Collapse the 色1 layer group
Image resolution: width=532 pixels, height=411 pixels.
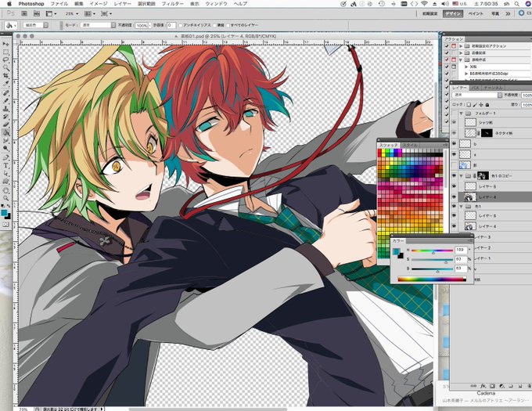[x=462, y=207]
